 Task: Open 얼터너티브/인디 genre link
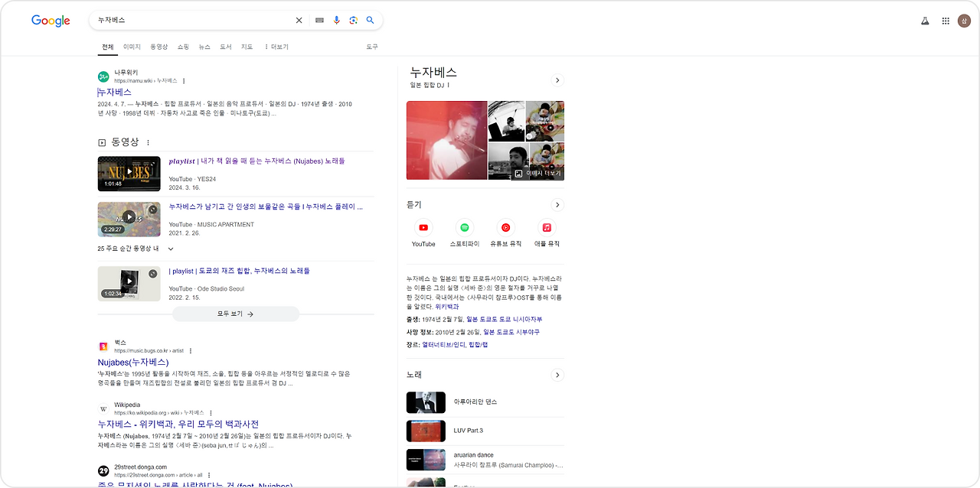click(x=444, y=344)
